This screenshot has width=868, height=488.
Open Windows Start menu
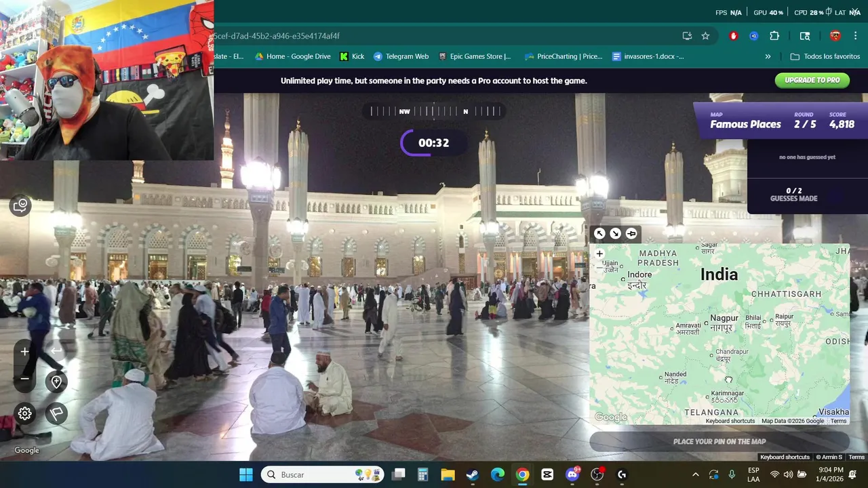[245, 474]
